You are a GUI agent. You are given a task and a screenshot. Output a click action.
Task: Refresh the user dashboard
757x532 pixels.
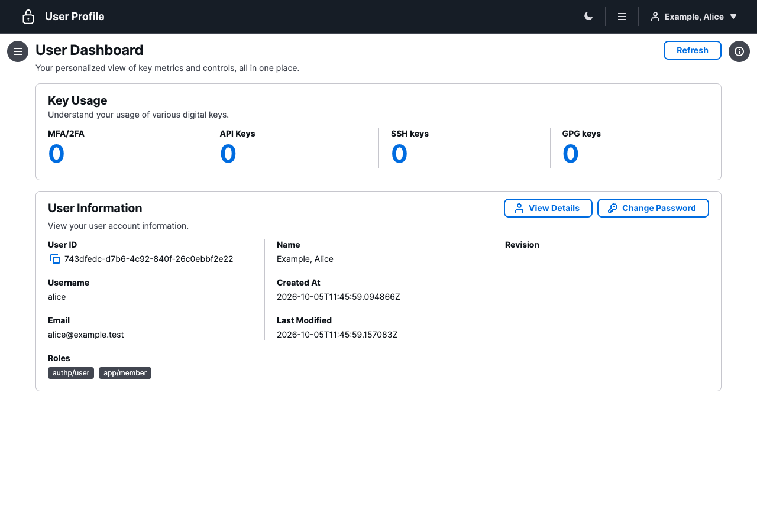693,50
